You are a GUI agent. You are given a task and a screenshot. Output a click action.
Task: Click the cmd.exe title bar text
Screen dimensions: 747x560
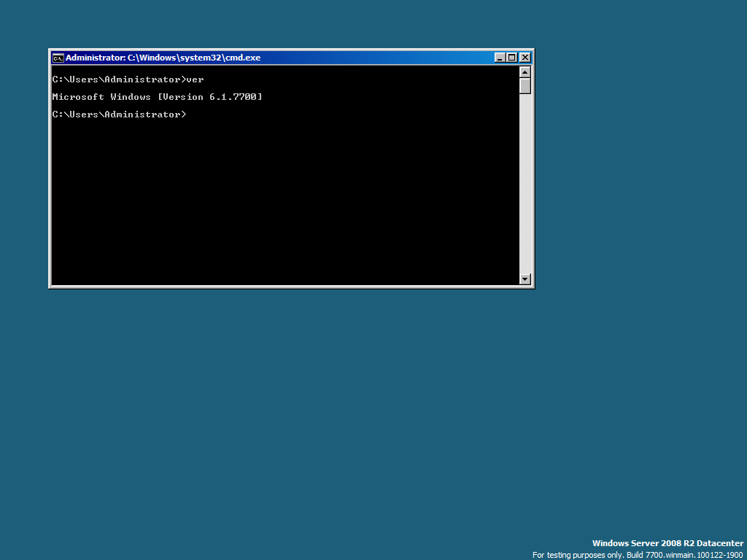[163, 58]
